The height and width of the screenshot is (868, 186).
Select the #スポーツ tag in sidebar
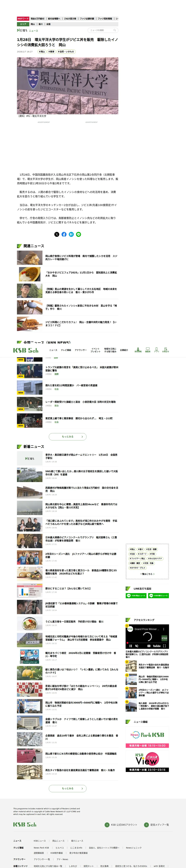click(x=142, y=554)
